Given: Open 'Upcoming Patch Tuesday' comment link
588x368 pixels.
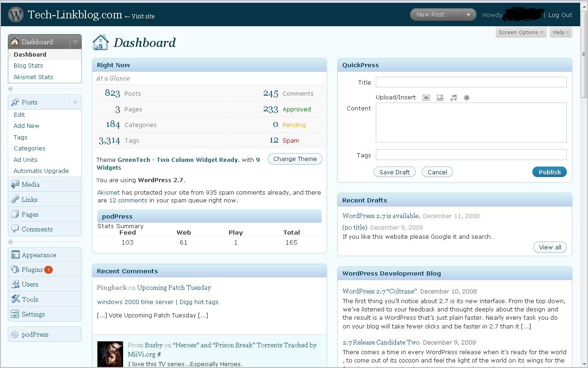Looking at the screenshot, I should [174, 287].
